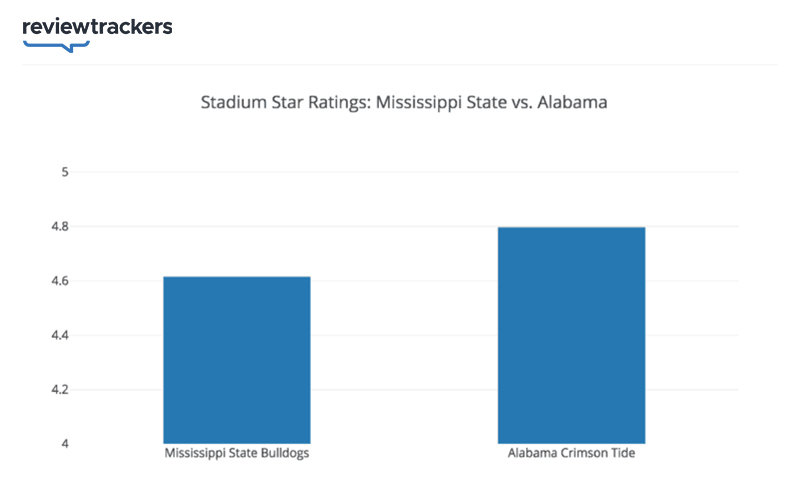Click the reviewtrackers logo text

pyautogui.click(x=97, y=27)
